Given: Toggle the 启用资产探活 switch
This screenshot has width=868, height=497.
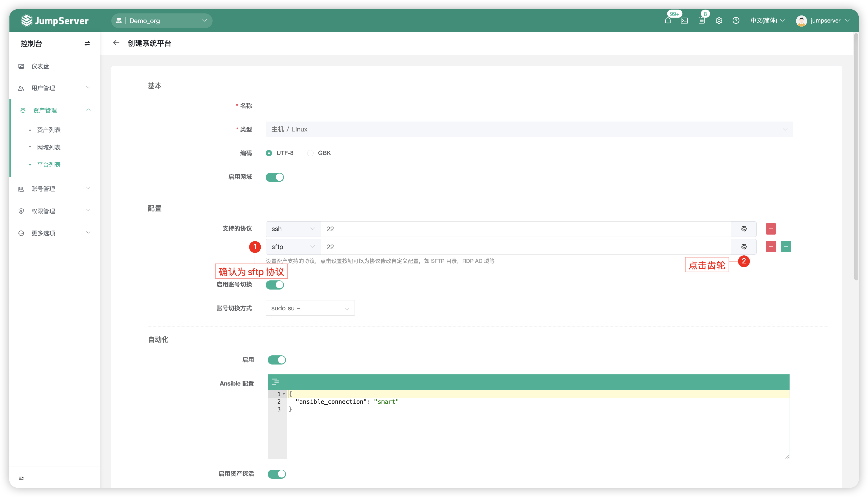Looking at the screenshot, I should point(277,474).
